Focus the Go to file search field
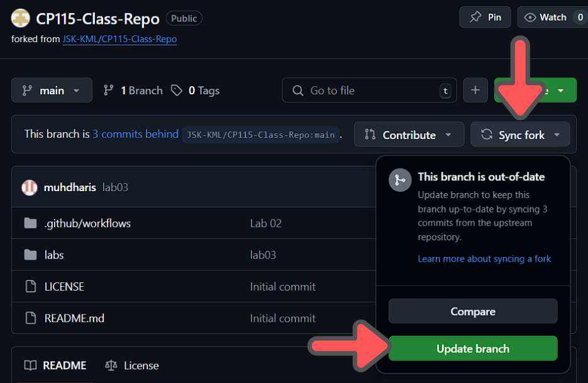The width and height of the screenshot is (588, 383). click(x=369, y=91)
